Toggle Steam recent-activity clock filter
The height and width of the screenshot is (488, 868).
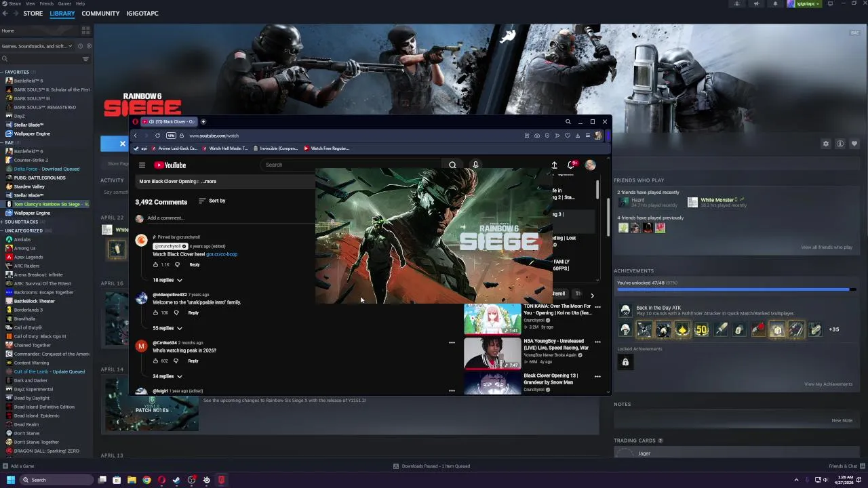80,46
